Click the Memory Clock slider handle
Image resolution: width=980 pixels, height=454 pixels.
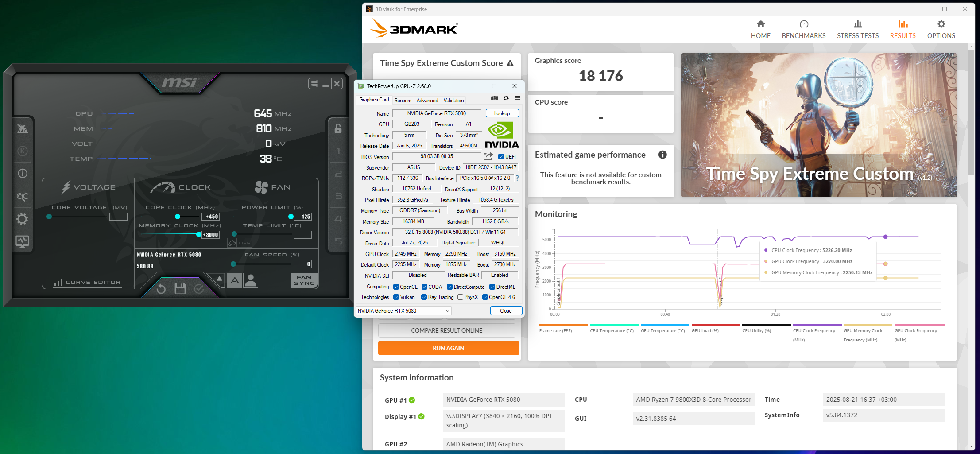pyautogui.click(x=199, y=234)
